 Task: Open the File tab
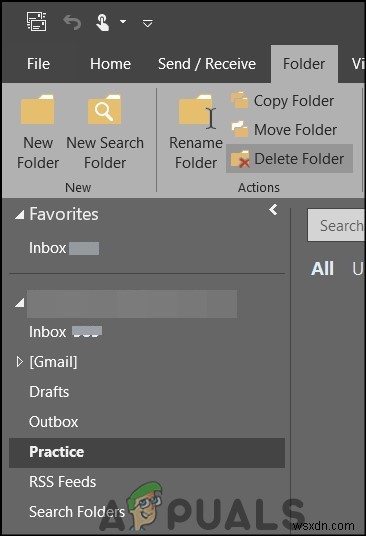pos(39,64)
